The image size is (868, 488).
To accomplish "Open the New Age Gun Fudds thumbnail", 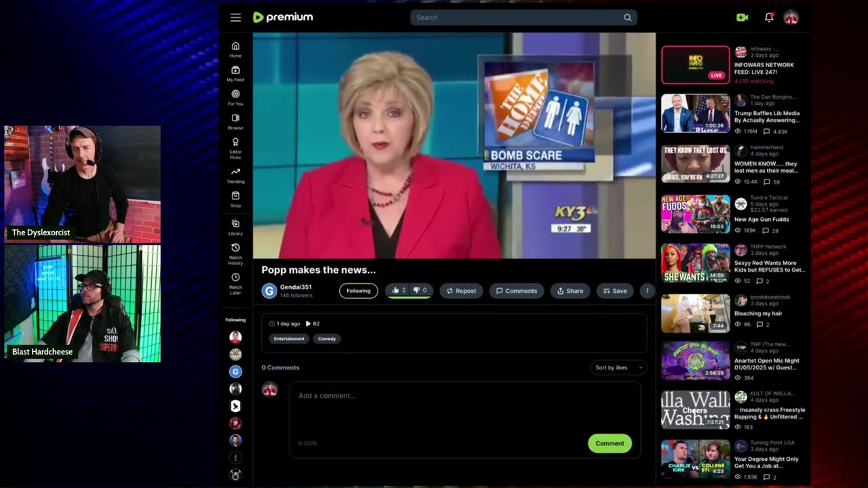I will (696, 213).
